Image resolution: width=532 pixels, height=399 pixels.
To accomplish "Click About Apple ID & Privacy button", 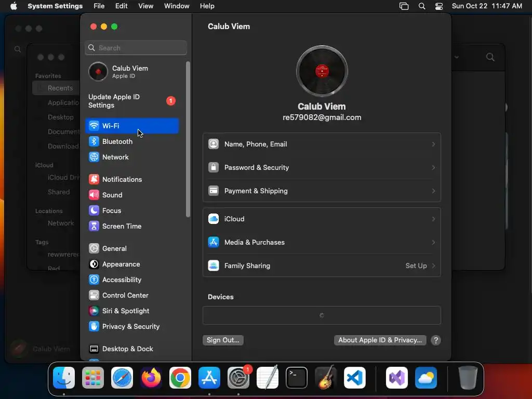I will click(380, 340).
